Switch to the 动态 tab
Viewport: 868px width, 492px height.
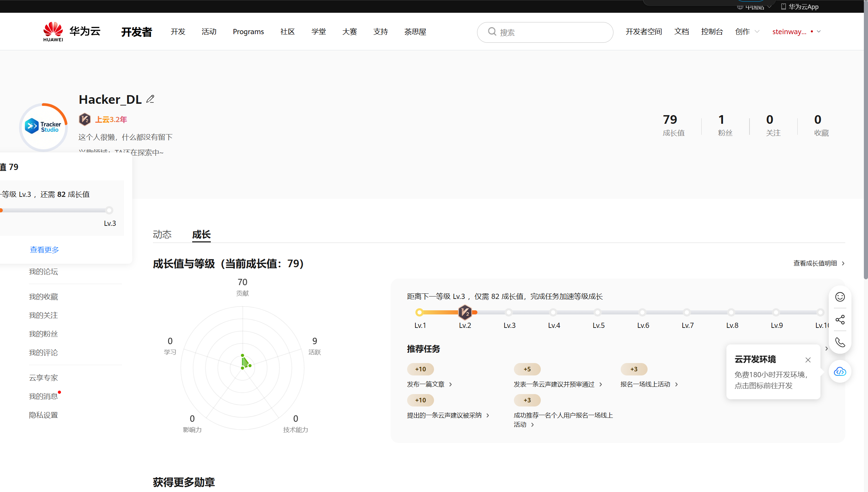pos(162,234)
